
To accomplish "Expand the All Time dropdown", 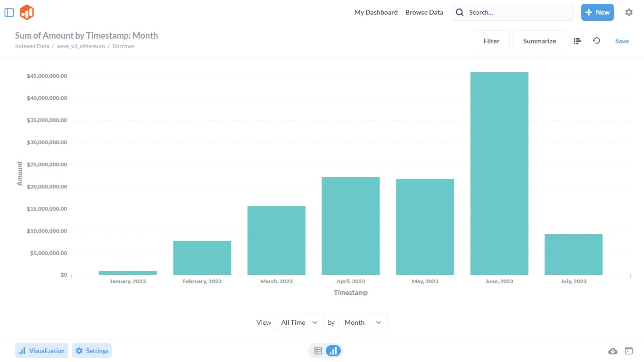I will coord(299,322).
